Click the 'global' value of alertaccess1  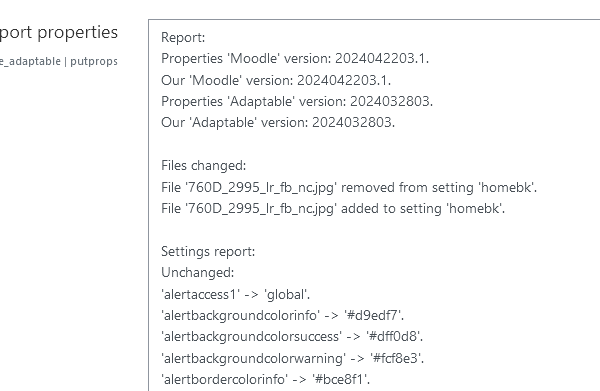(286, 295)
